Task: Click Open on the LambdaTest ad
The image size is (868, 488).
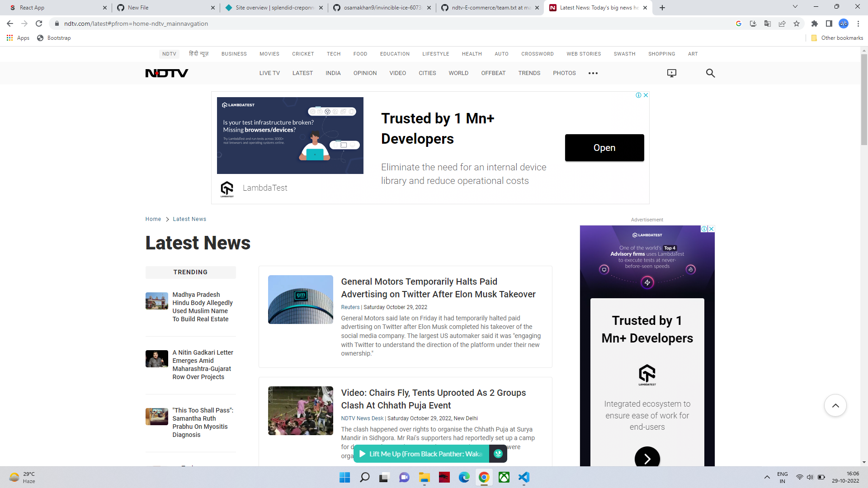Action: point(604,147)
